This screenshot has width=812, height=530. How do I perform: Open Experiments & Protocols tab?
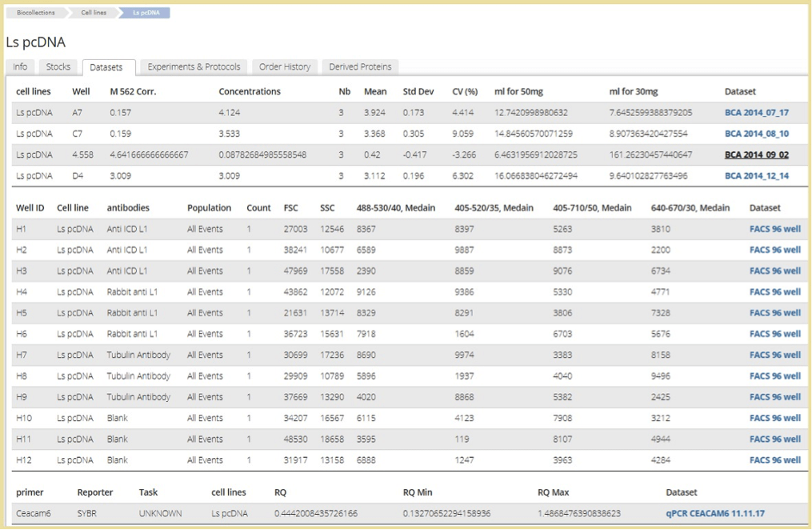click(x=194, y=67)
